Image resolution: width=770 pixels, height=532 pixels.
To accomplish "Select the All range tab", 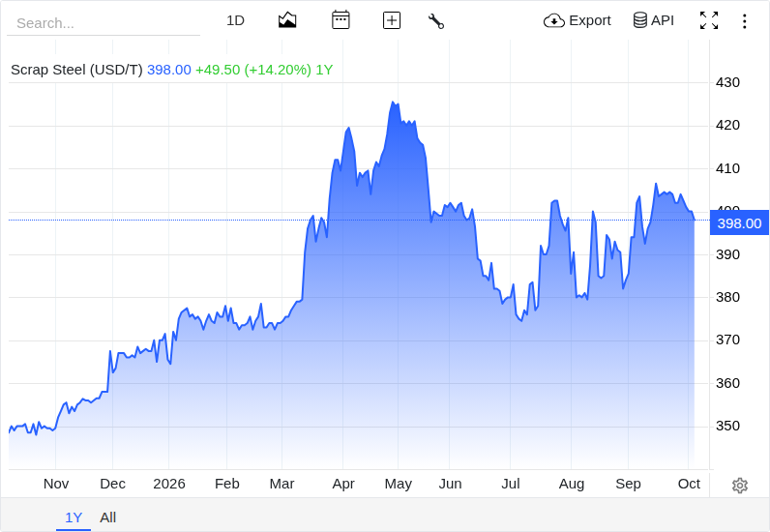I will pos(108,517).
